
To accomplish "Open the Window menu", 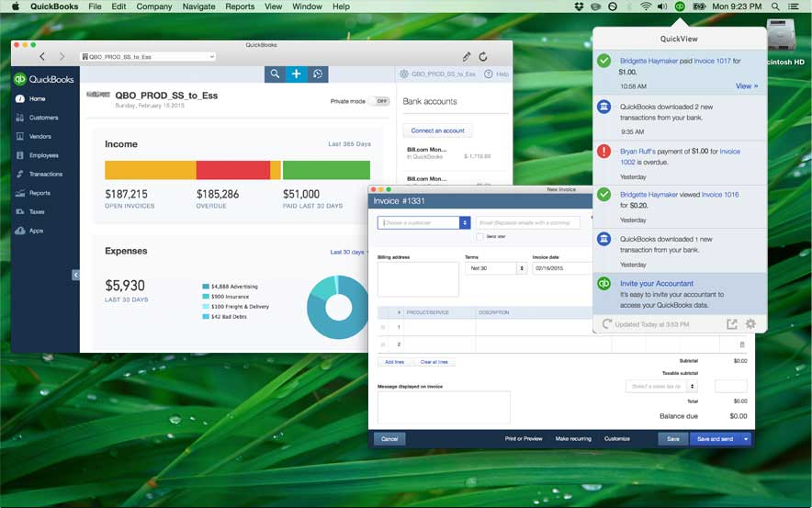I will click(x=307, y=6).
